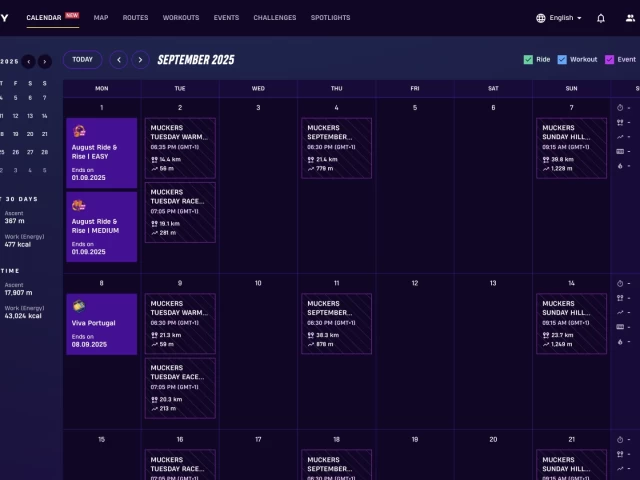Image resolution: width=640 pixels, height=480 pixels.
Task: Click the September 2025 month heading
Action: click(x=196, y=60)
